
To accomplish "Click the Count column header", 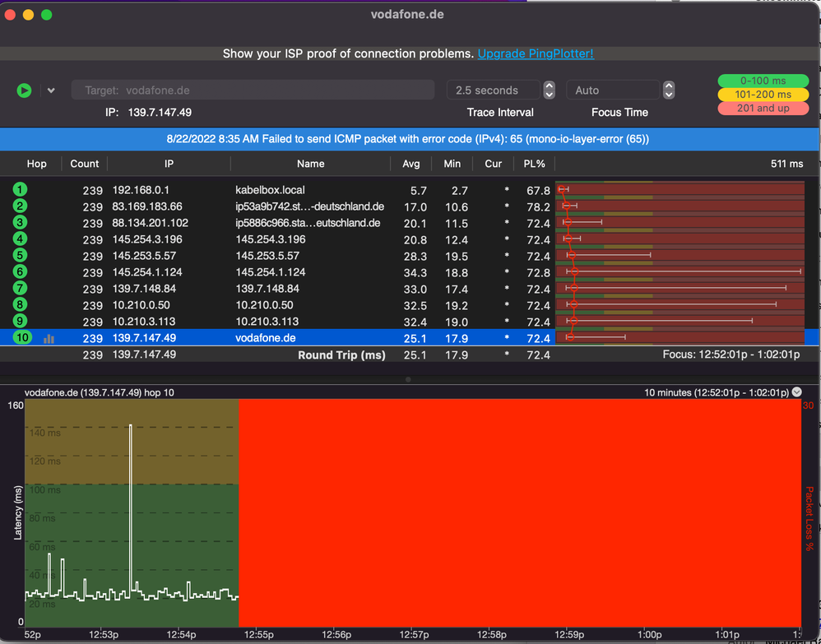I will 84,164.
